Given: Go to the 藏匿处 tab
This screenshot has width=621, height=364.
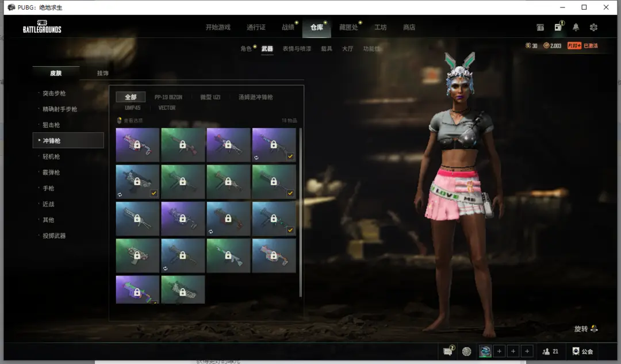Looking at the screenshot, I should tap(348, 28).
